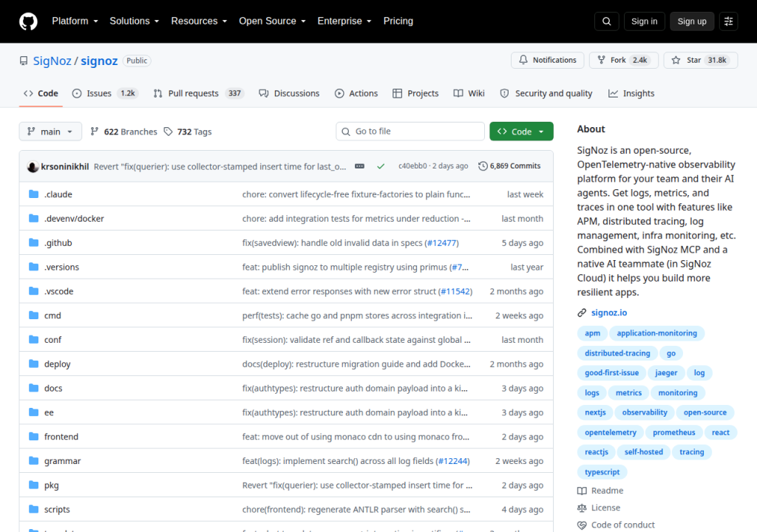Open pull request #11542 link
The height and width of the screenshot is (532, 757).
(455, 291)
